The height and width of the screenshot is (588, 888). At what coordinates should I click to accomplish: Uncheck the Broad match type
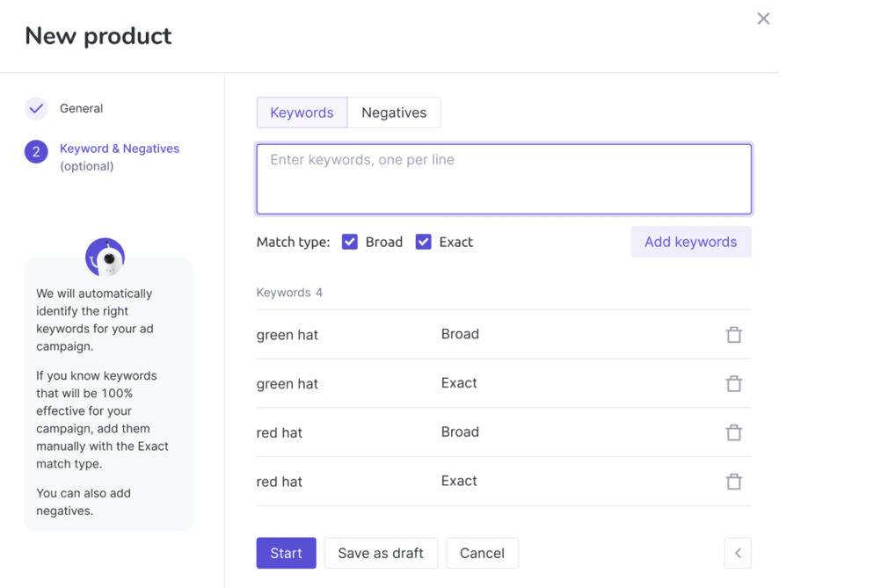click(x=350, y=242)
